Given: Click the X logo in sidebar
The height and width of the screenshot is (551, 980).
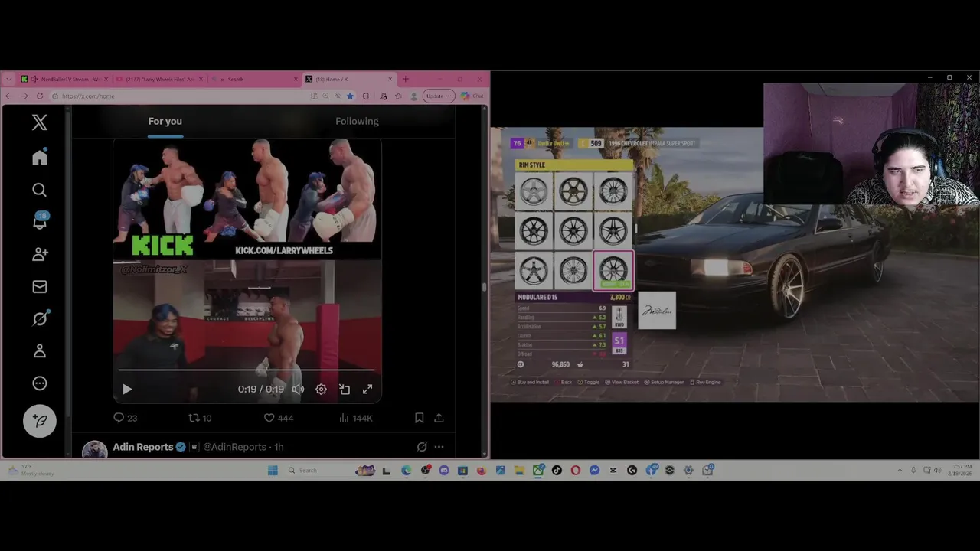Looking at the screenshot, I should 40,122.
